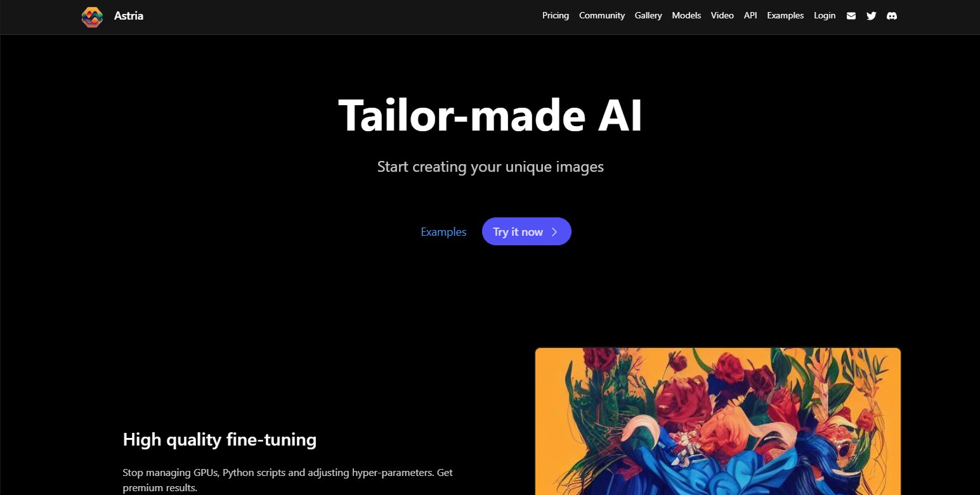Open the Login page link
980x495 pixels.
pyautogui.click(x=825, y=16)
